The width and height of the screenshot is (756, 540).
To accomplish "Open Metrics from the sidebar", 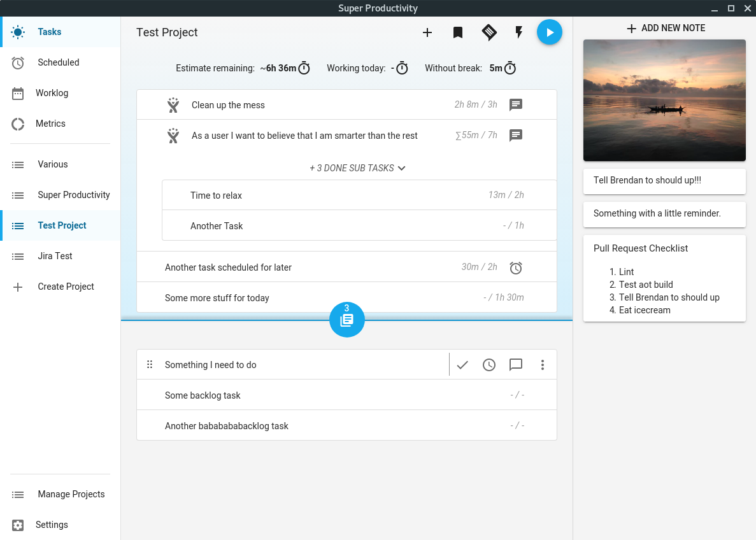I will coord(61,124).
